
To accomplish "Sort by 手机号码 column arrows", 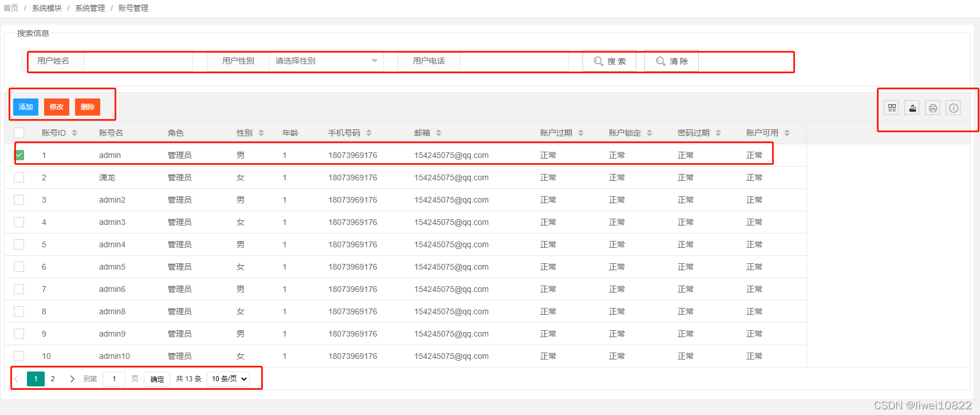I will point(369,133).
